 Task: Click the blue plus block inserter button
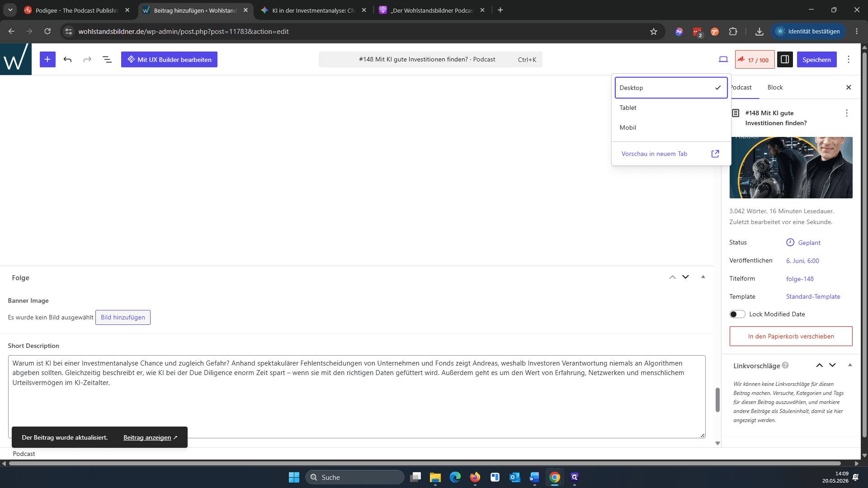click(x=47, y=59)
